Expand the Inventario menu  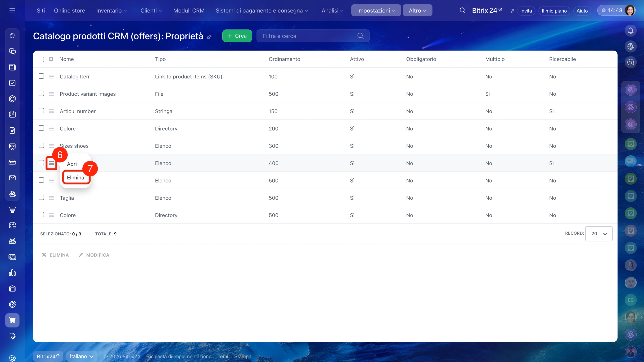point(111,10)
